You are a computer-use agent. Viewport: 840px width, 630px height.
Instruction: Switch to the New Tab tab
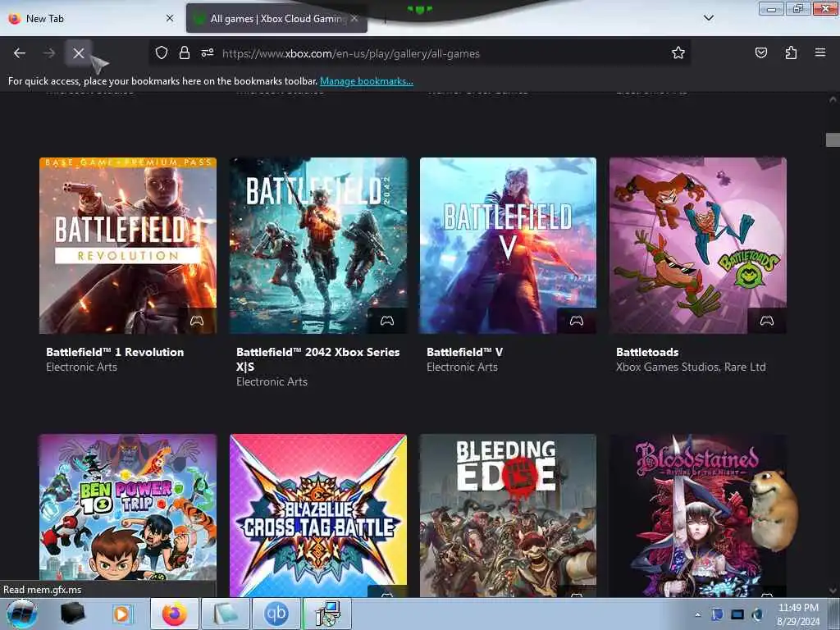(91, 19)
